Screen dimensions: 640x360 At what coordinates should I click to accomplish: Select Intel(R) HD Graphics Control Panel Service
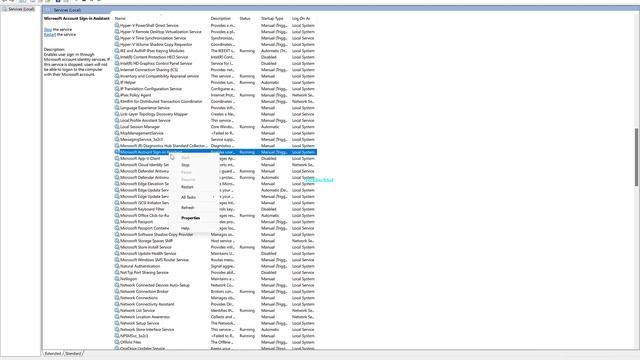point(216,63)
